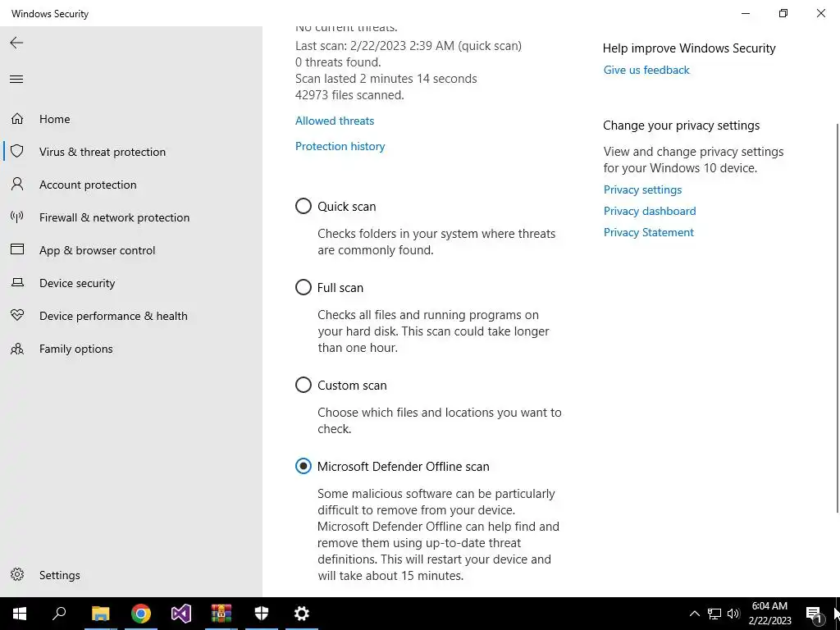Open File Explorer from taskbar
The height and width of the screenshot is (630, 840).
[x=100, y=614]
